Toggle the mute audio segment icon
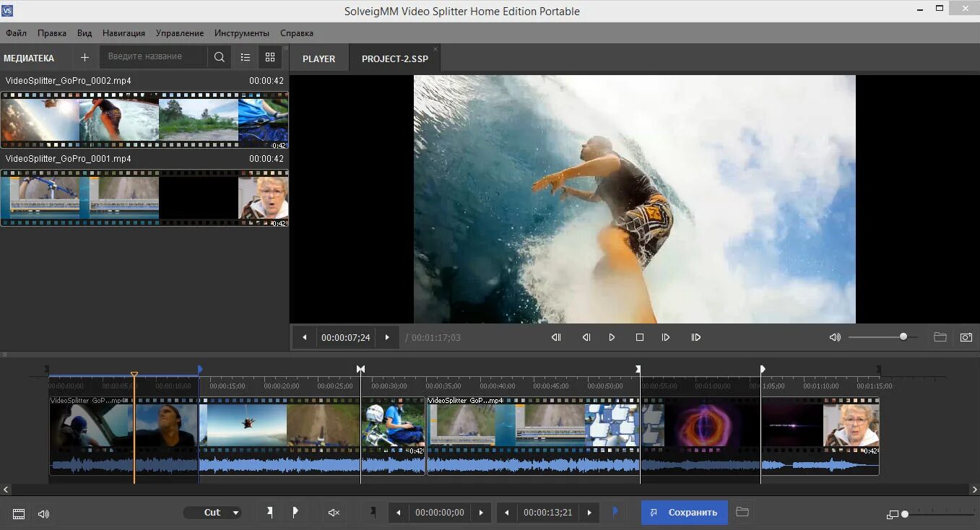This screenshot has width=980, height=530. 334,513
